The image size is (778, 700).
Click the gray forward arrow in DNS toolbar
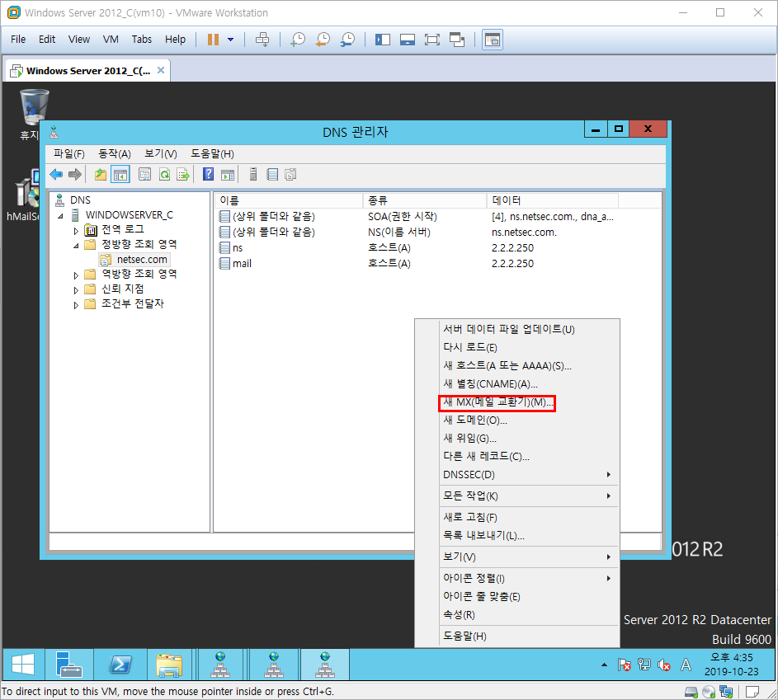pyautogui.click(x=75, y=175)
